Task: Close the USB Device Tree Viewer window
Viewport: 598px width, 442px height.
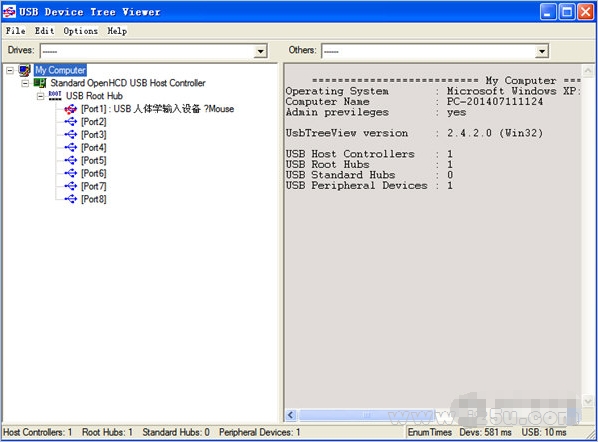Action: pyautogui.click(x=585, y=12)
